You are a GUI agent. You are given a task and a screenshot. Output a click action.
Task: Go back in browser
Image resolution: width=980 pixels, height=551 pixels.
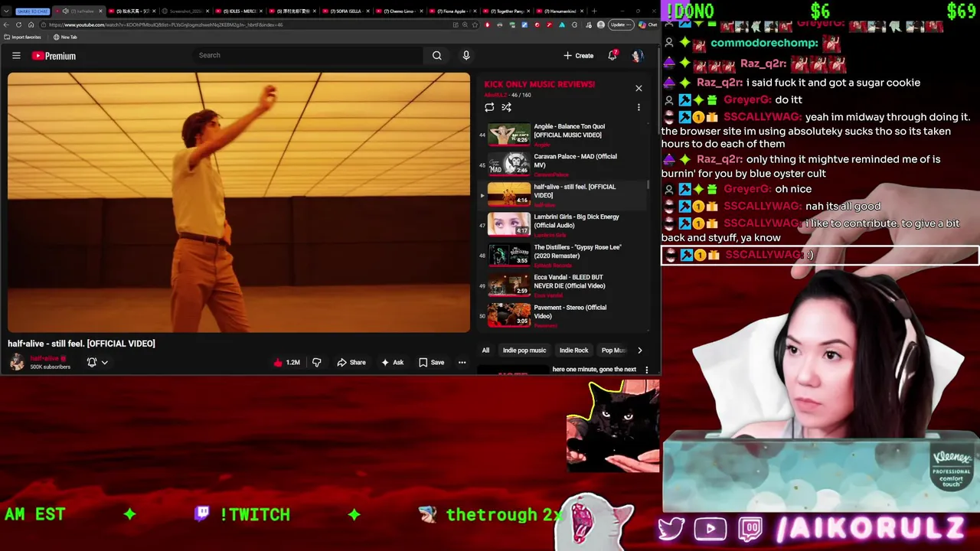[x=6, y=24]
